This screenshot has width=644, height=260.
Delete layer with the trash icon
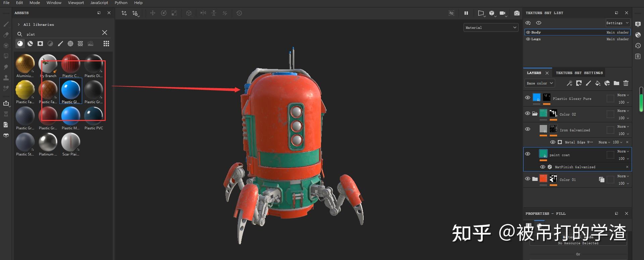(626, 83)
